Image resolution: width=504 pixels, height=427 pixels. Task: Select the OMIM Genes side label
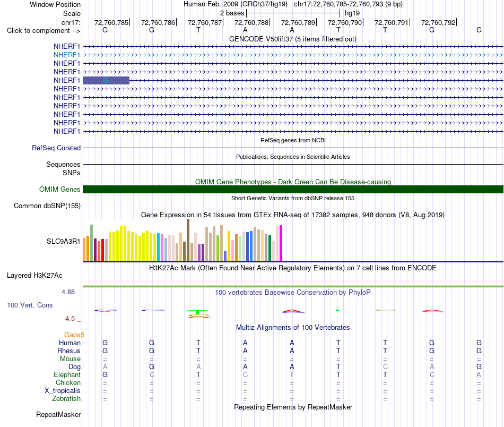click(60, 189)
